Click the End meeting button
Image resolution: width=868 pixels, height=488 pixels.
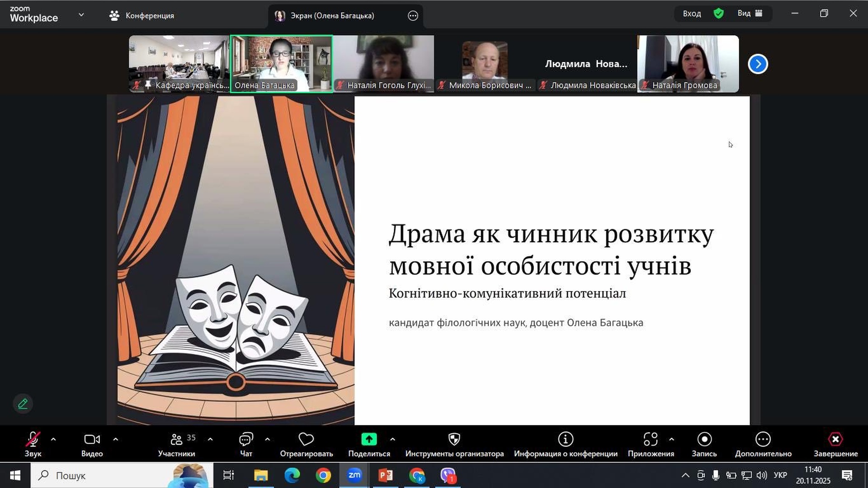[x=835, y=440]
